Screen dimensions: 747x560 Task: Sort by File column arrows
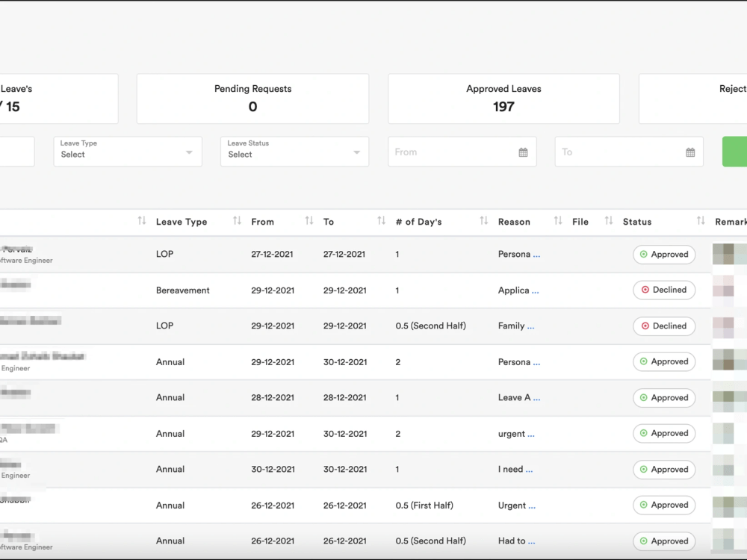coord(608,220)
